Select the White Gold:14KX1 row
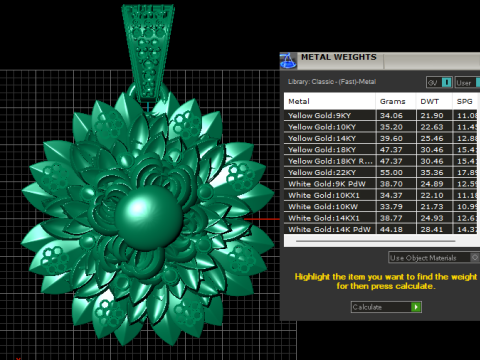Screen dimensions: 480x360 381,218
